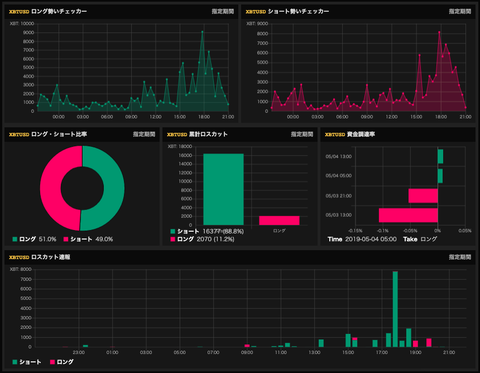This screenshot has width=480, height=373.
Task: Select the green ロング segment of the donut chart
Action: click(x=114, y=188)
